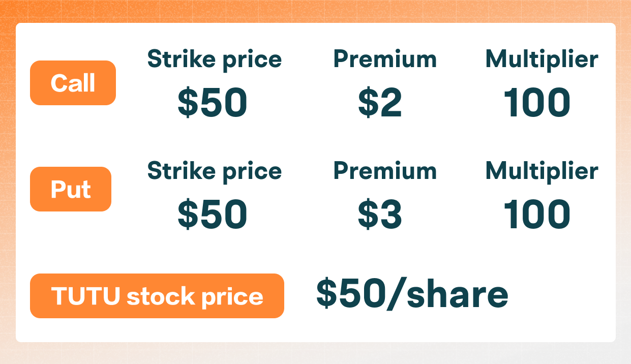Click the word share in the stock price

click(x=457, y=295)
